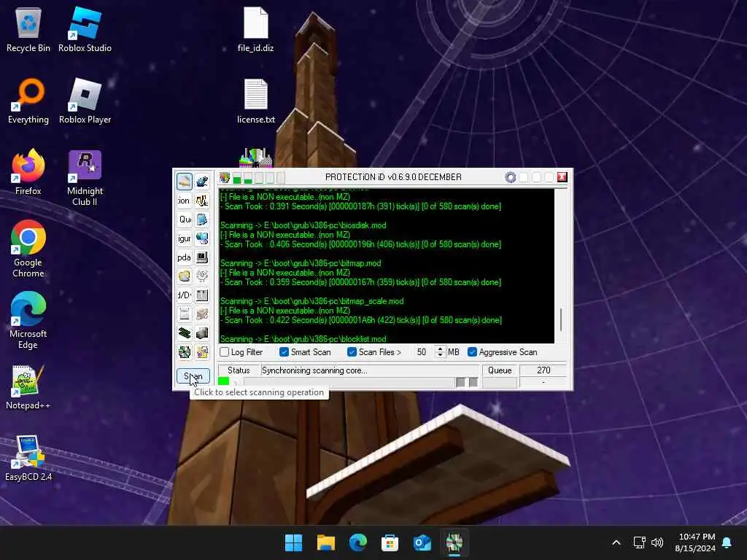Click the MB value spinner arrows
This screenshot has width=747, height=560.
tap(440, 352)
